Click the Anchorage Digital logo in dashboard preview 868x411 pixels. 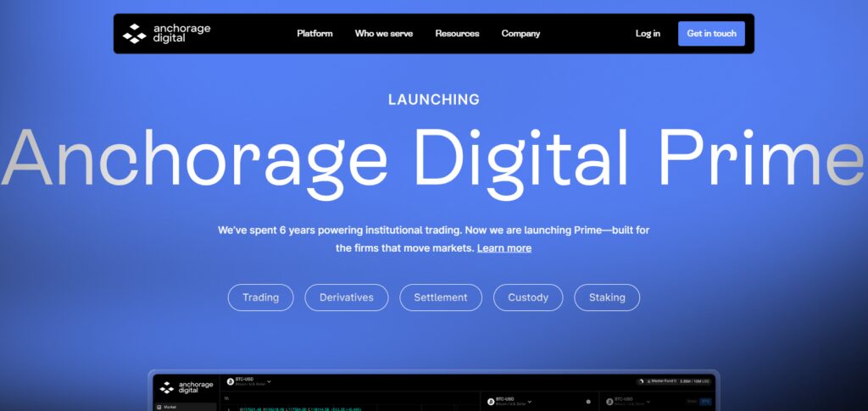[x=186, y=387]
